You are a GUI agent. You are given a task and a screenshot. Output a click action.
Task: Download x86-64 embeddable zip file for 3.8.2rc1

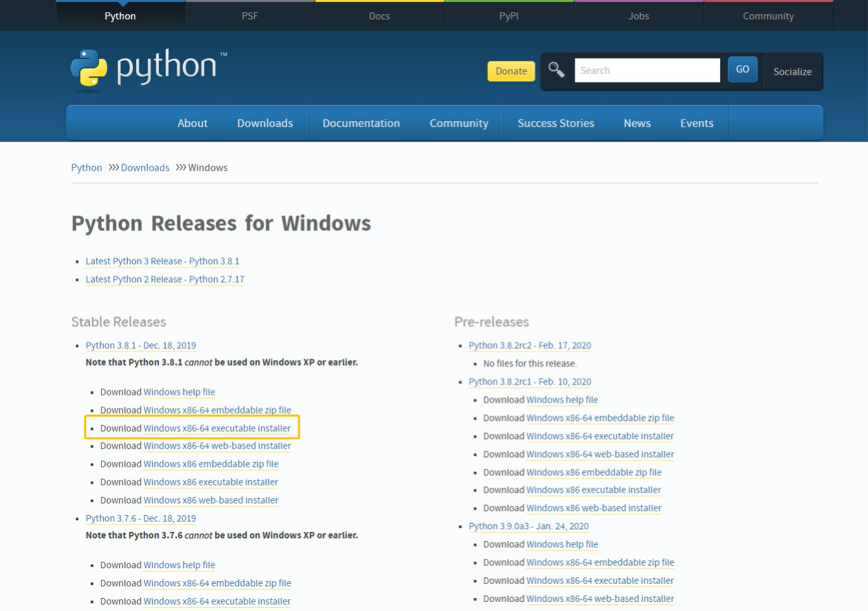click(x=601, y=418)
